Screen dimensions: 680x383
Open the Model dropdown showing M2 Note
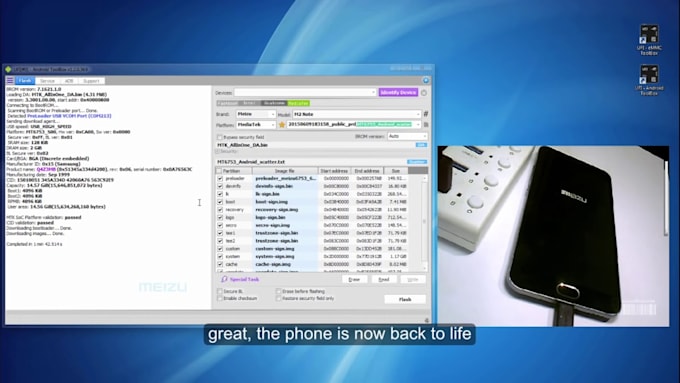click(x=356, y=114)
